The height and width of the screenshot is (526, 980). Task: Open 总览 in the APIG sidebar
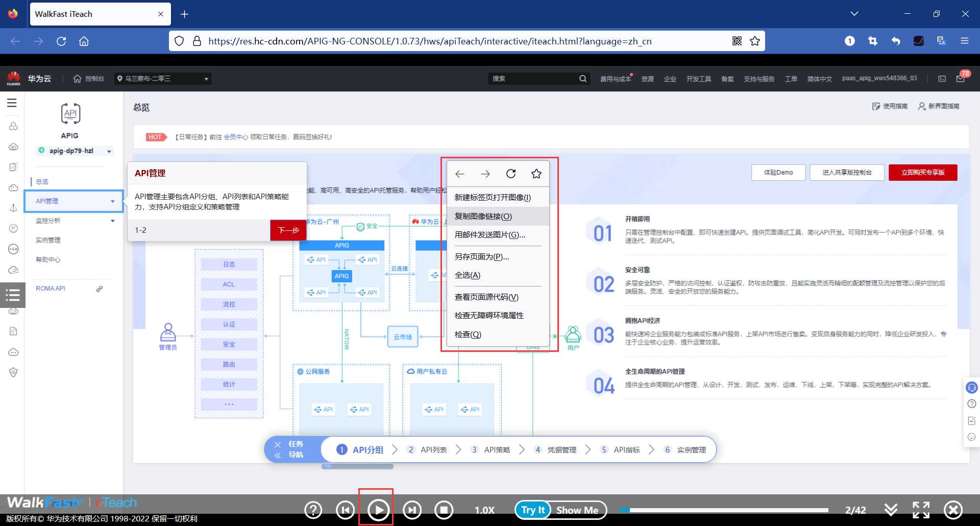(42, 182)
